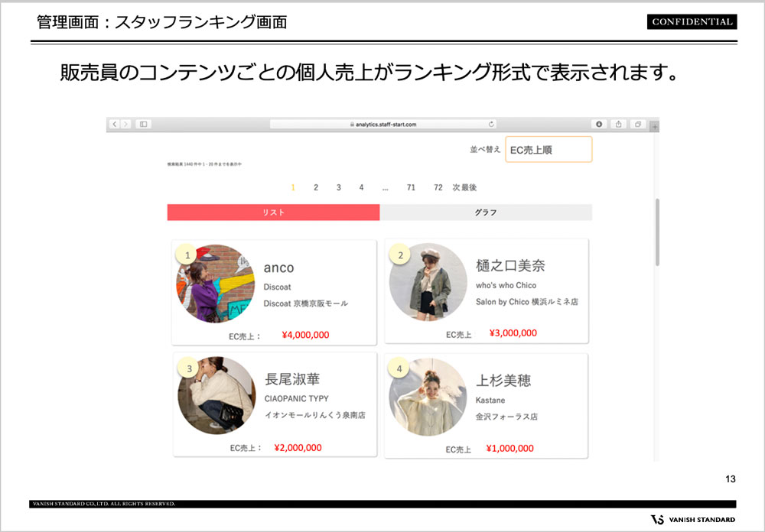Open 長尾淑華's profile photo
This screenshot has width=765, height=532.
[x=216, y=395]
